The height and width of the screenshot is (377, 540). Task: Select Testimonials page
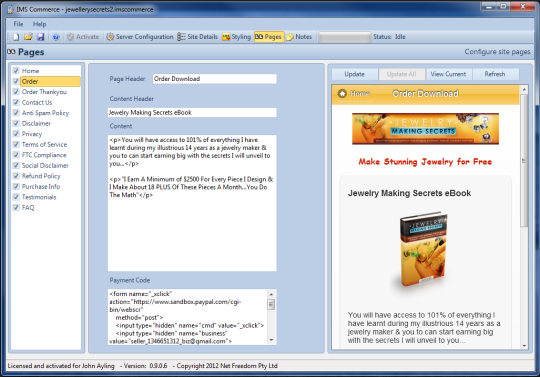point(39,197)
